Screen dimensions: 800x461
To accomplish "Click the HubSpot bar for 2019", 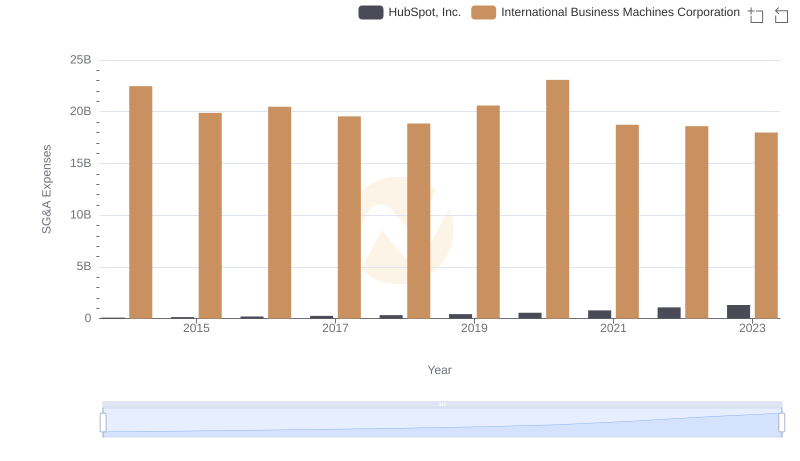I will click(460, 316).
